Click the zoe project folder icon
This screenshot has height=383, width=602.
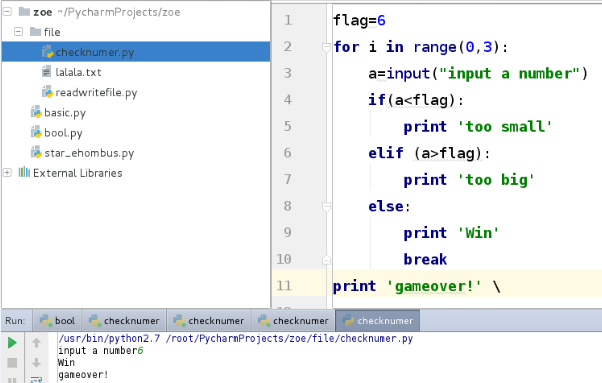pyautogui.click(x=24, y=12)
